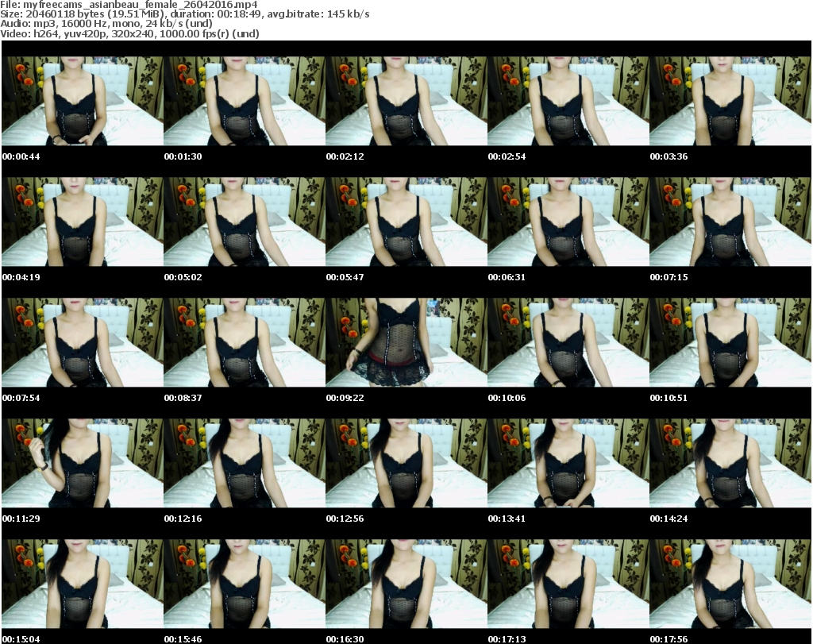Open the thumbnail above timestamp 00:10:51
813x644 pixels.
[x=730, y=343]
